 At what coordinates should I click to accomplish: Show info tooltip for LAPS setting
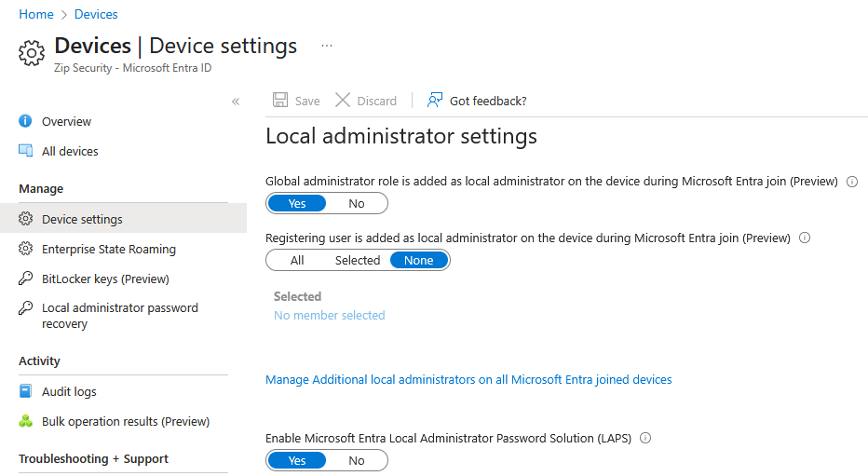tap(645, 439)
